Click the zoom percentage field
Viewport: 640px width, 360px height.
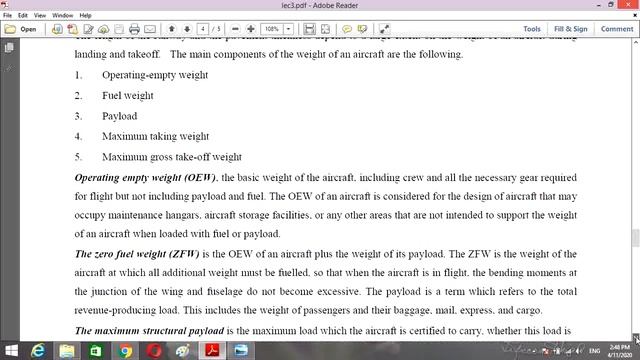click(x=272, y=29)
